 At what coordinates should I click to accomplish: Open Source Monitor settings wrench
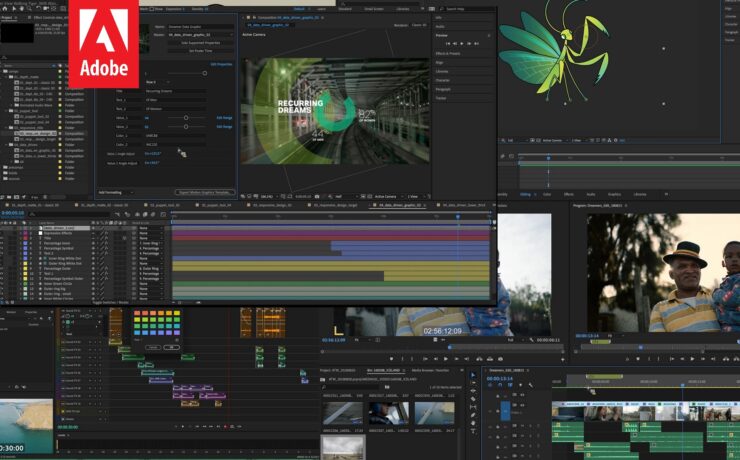tap(532, 340)
